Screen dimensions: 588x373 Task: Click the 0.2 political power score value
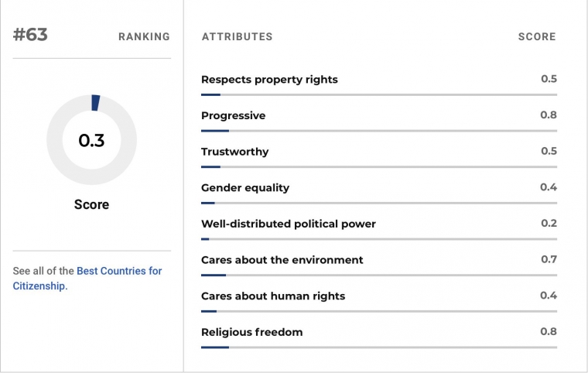click(x=549, y=224)
